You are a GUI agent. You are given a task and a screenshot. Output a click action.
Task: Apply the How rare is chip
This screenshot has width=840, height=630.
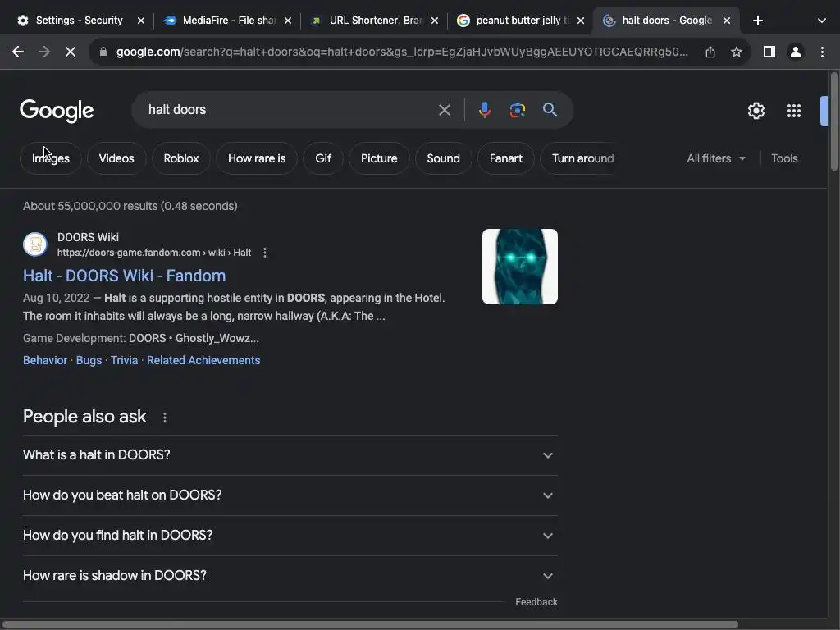point(257,158)
